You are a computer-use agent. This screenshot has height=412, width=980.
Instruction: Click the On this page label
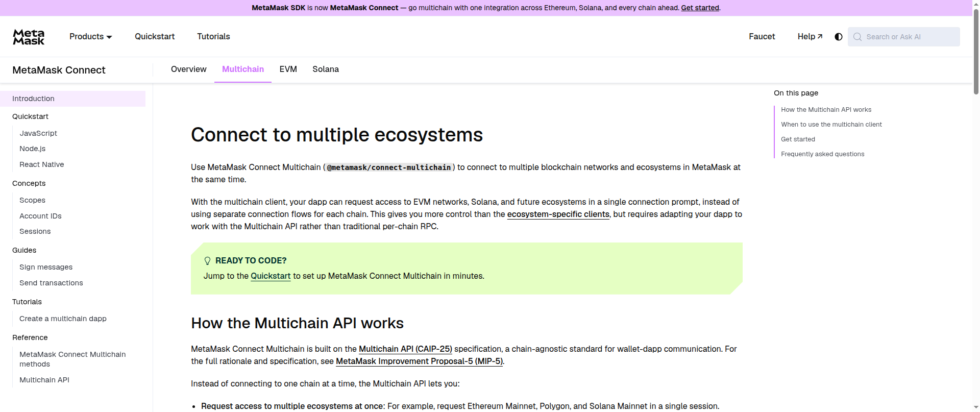point(796,93)
